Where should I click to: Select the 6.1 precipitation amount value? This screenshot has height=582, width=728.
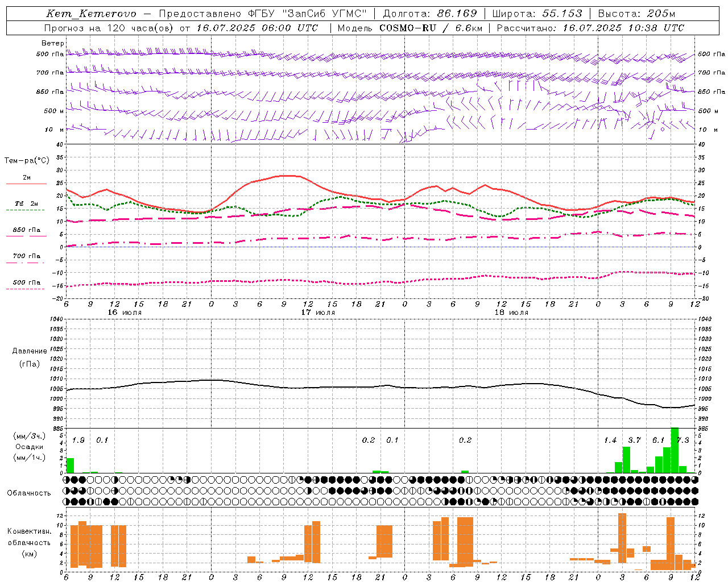coord(658,440)
